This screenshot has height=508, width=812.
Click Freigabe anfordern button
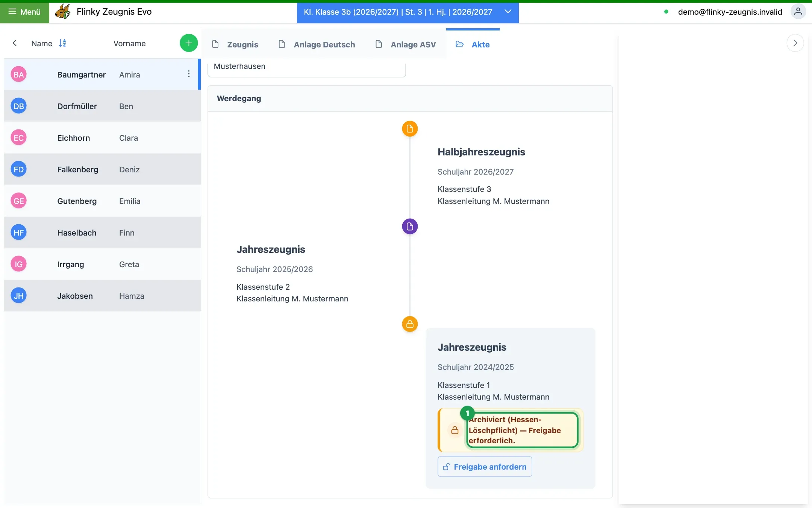click(485, 467)
